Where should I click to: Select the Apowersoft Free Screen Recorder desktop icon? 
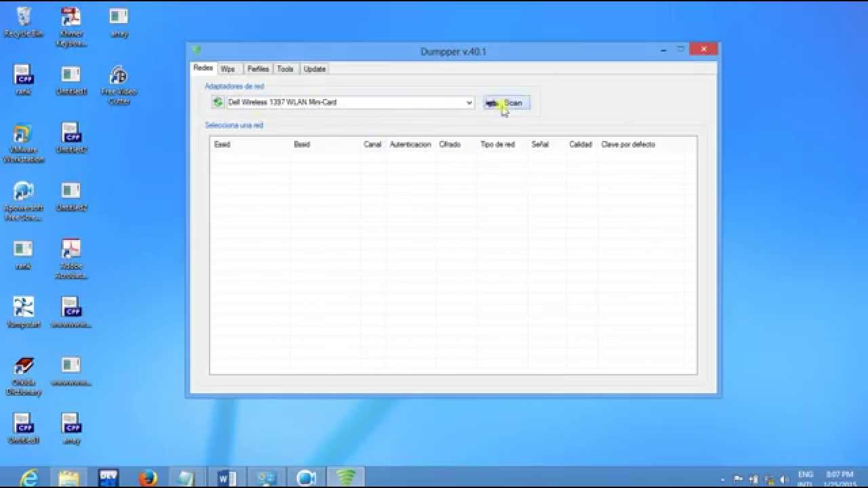tap(24, 202)
